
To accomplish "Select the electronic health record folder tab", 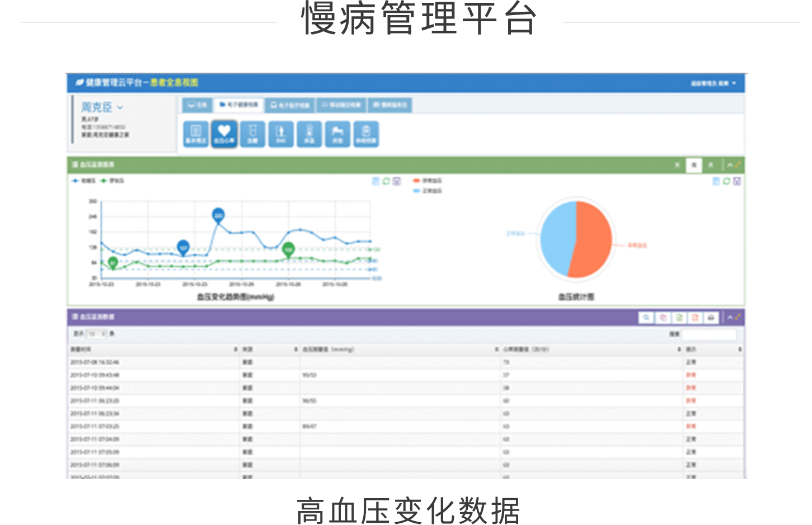I will click(x=238, y=105).
